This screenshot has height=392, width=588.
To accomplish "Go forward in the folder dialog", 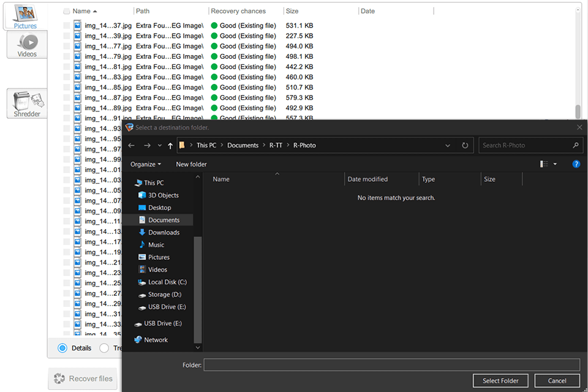I will click(x=148, y=146).
